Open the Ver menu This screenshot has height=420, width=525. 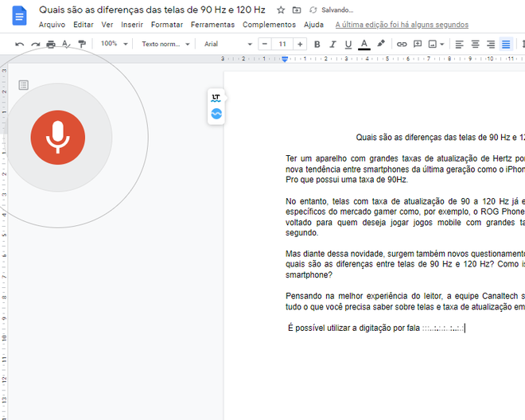click(x=107, y=25)
